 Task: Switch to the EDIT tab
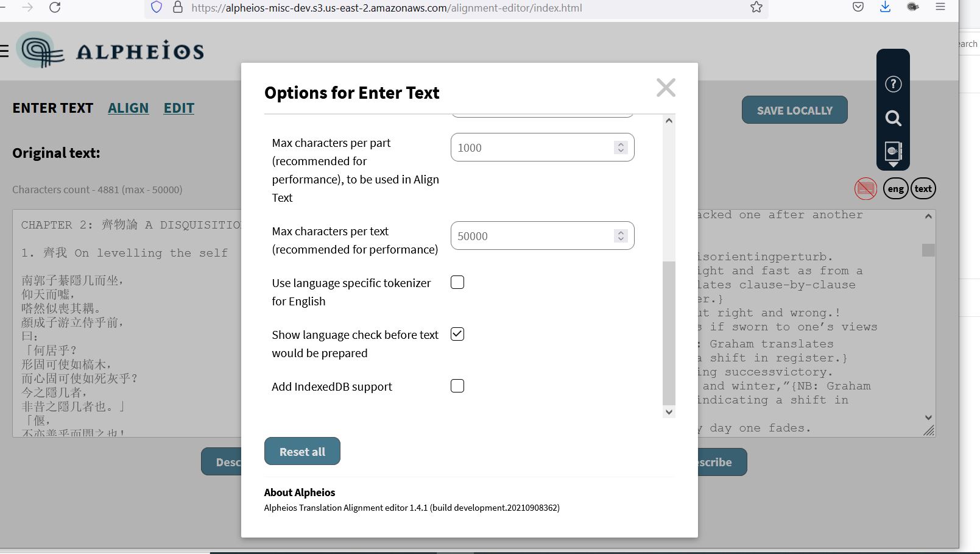point(178,108)
